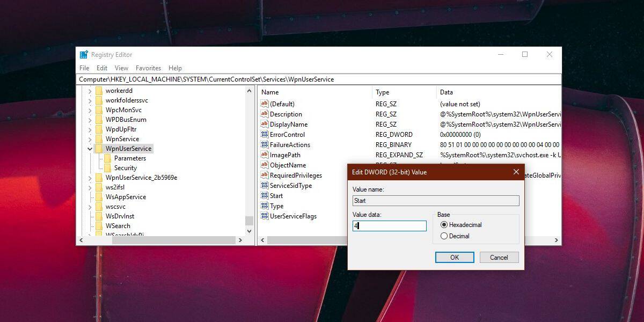
Task: Select the Hexadecimal base option
Action: point(444,225)
